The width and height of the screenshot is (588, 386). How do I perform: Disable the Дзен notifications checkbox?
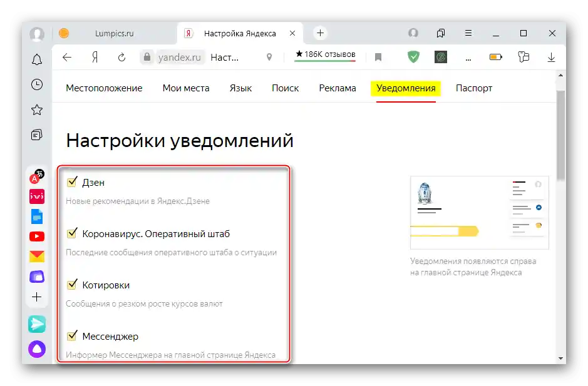pos(71,181)
